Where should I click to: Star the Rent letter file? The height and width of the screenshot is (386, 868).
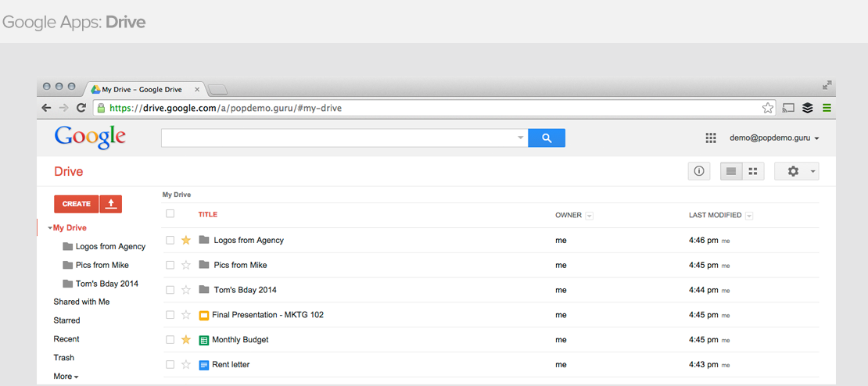pyautogui.click(x=186, y=364)
